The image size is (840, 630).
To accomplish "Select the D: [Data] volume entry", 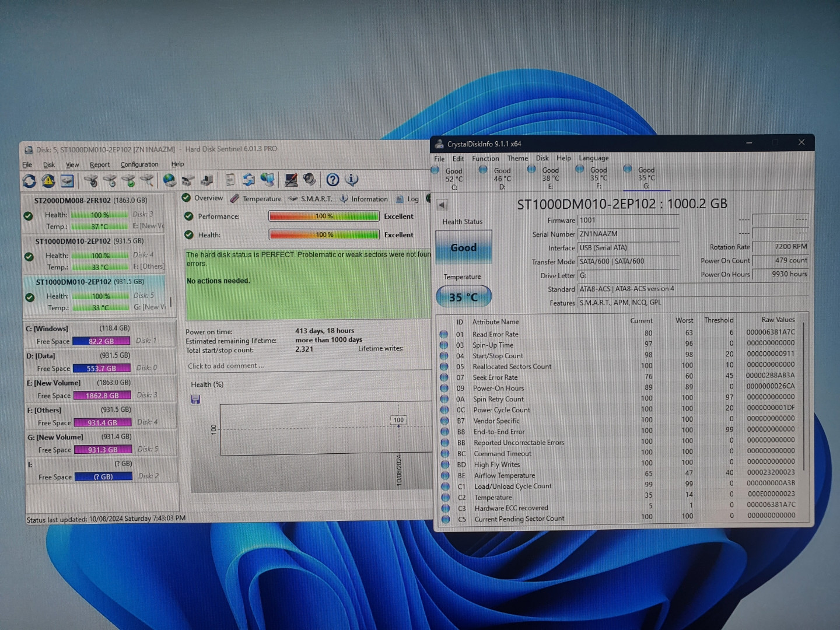I will pos(101,362).
